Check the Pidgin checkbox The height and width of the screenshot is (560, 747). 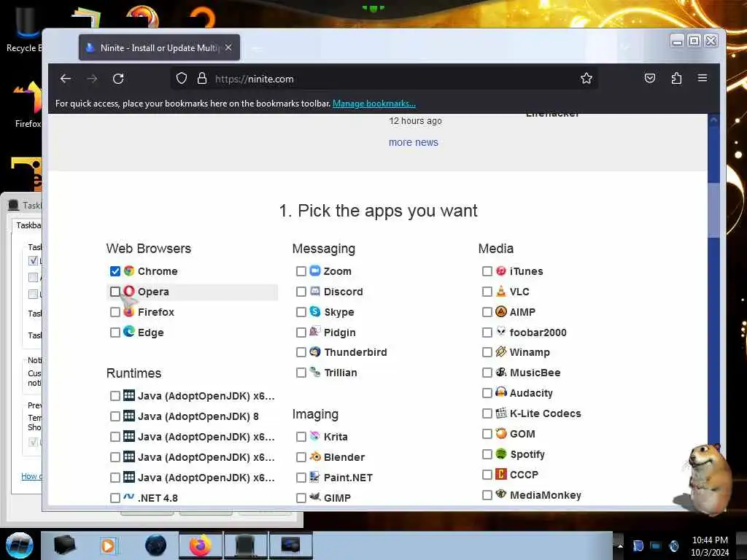click(301, 332)
